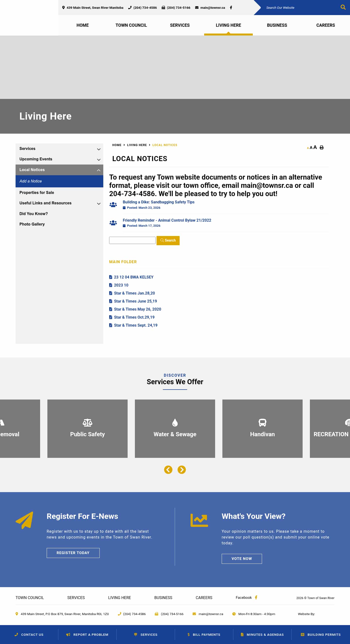Click PDF icon next to 23 12 04 BWA KELSEY
This screenshot has height=644, width=350.
click(111, 277)
